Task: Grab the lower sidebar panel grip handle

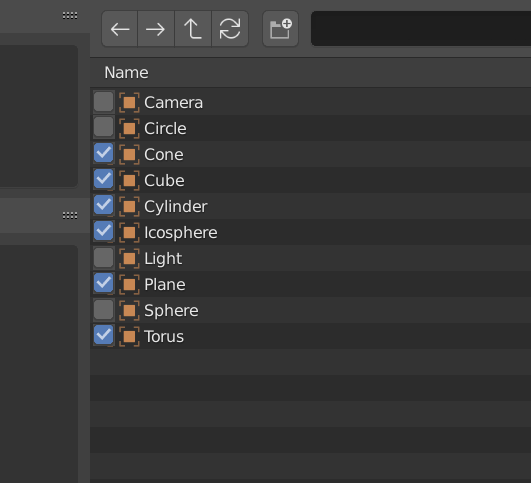Action: click(x=70, y=215)
